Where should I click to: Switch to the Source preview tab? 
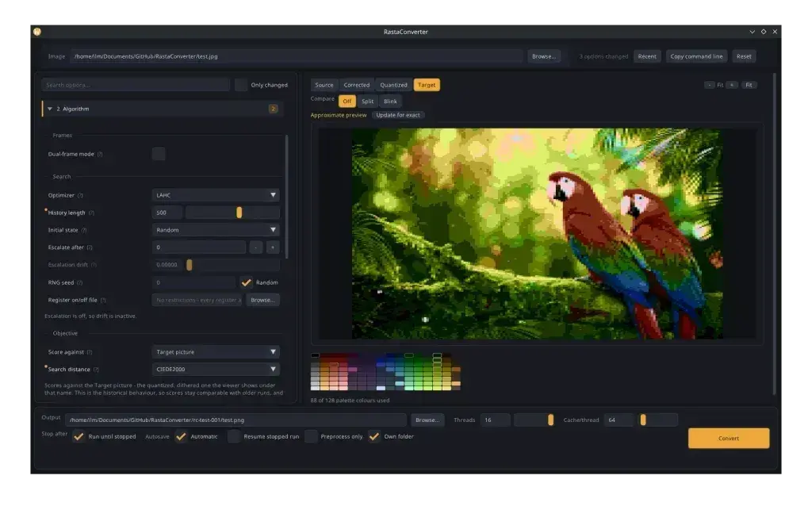point(324,85)
